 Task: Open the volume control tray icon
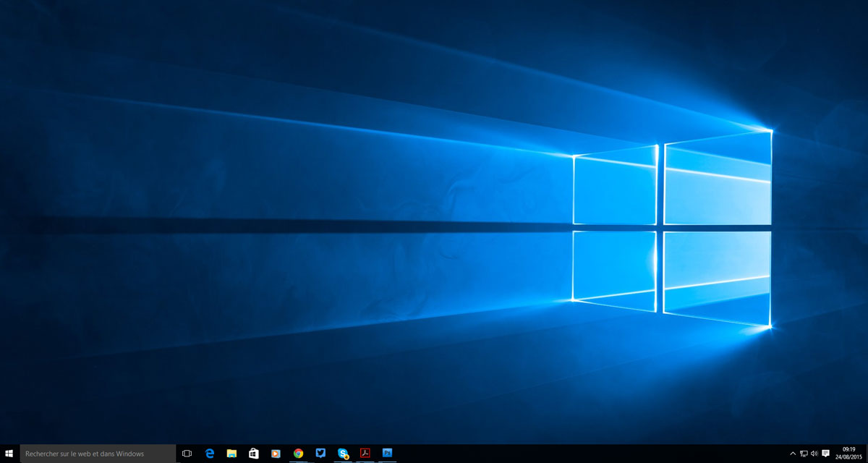814,454
